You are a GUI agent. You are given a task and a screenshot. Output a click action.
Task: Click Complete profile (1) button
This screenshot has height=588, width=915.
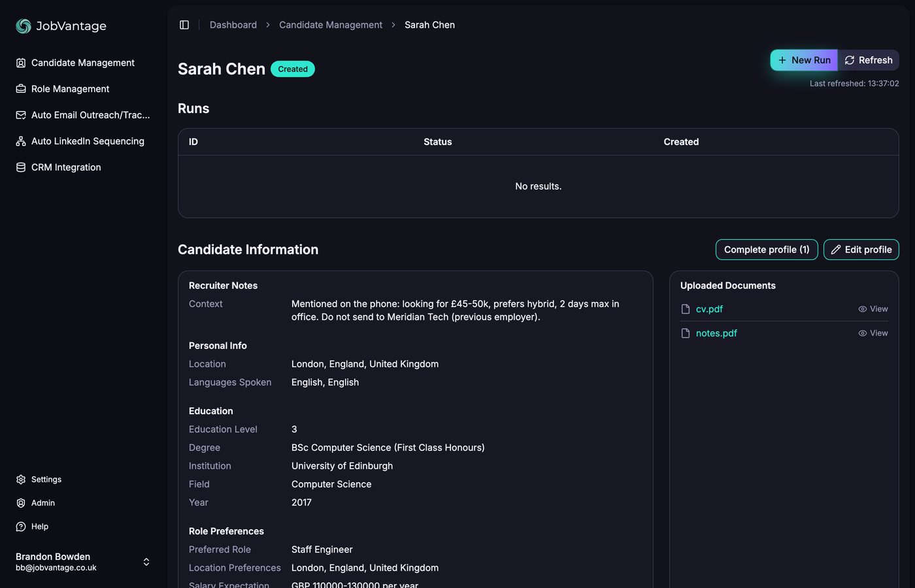click(x=767, y=250)
